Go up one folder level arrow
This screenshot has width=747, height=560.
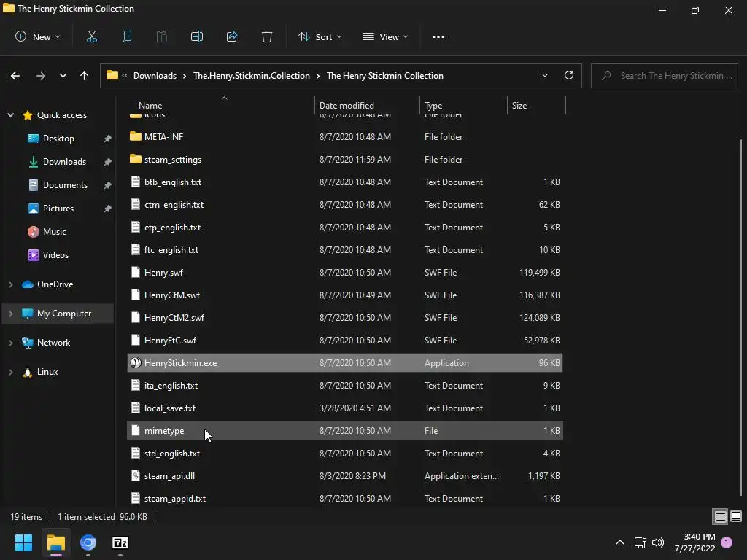[x=85, y=76]
